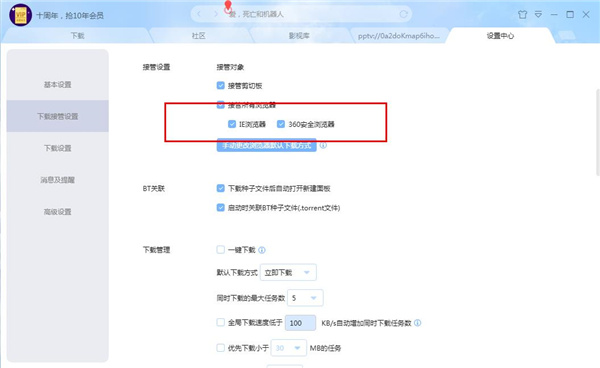Click the speed input field showing 100
This screenshot has width=600, height=368.
point(300,323)
